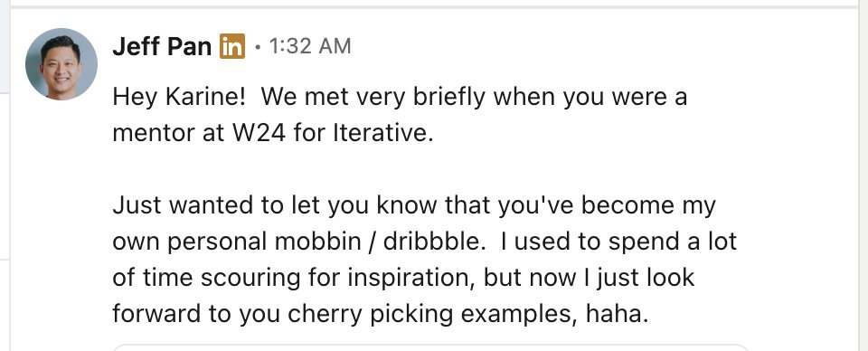
Task: Click the left sidebar panel edge
Action: 5,175
